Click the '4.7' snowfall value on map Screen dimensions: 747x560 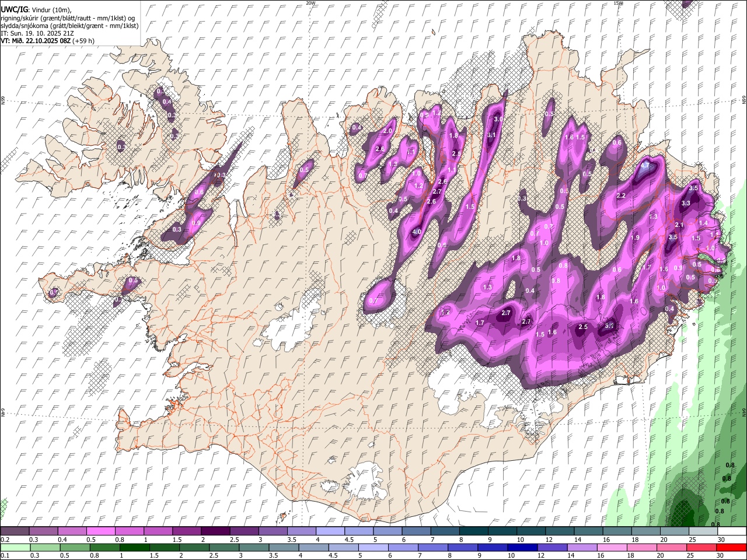[x=645, y=166]
